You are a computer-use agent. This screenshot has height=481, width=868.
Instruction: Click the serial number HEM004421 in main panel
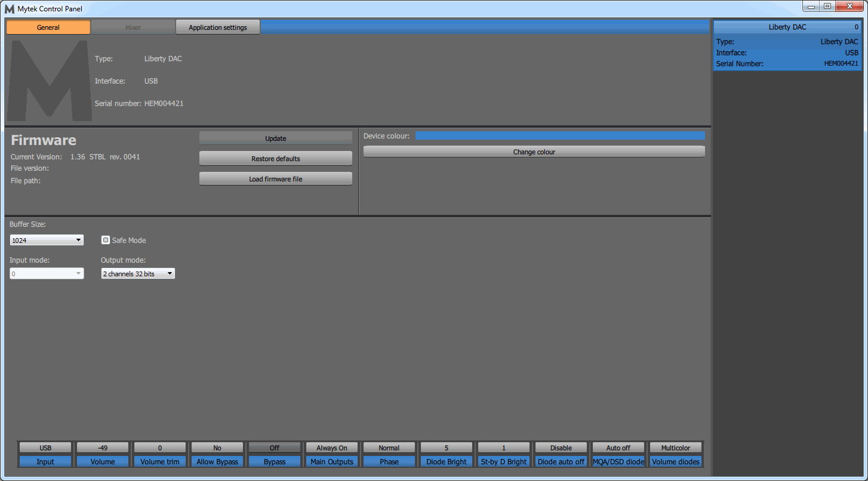click(x=164, y=103)
